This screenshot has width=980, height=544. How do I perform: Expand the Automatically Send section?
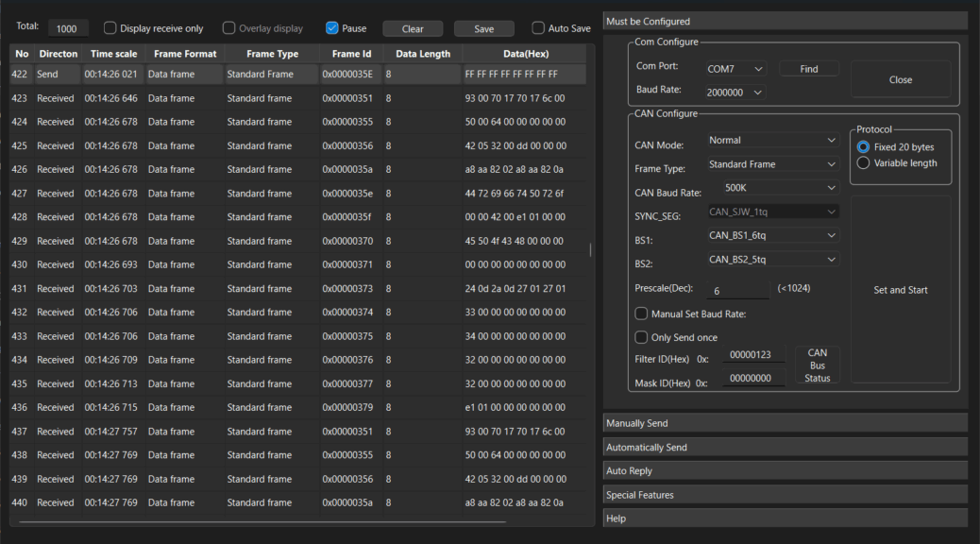coord(785,447)
